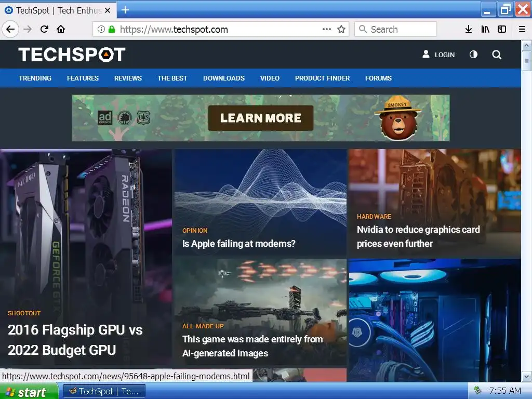This screenshot has height=399, width=532.
Task: Open the TRENDING nav item
Action: point(35,78)
